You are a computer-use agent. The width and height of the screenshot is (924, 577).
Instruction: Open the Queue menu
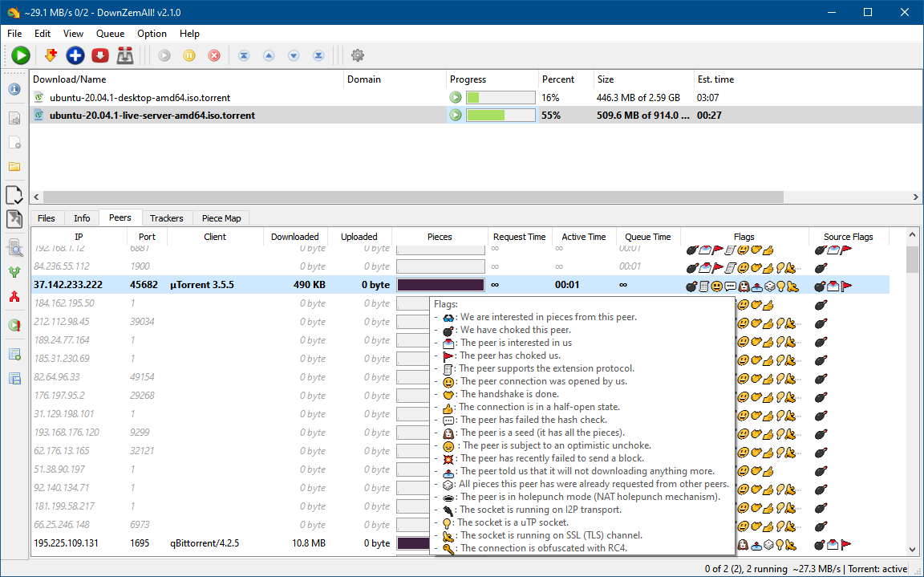[110, 34]
